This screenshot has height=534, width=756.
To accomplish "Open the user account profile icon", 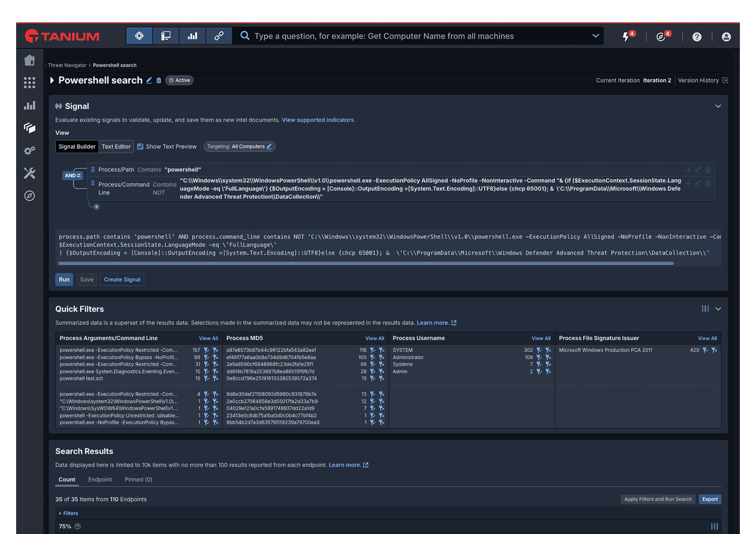I will coord(726,37).
